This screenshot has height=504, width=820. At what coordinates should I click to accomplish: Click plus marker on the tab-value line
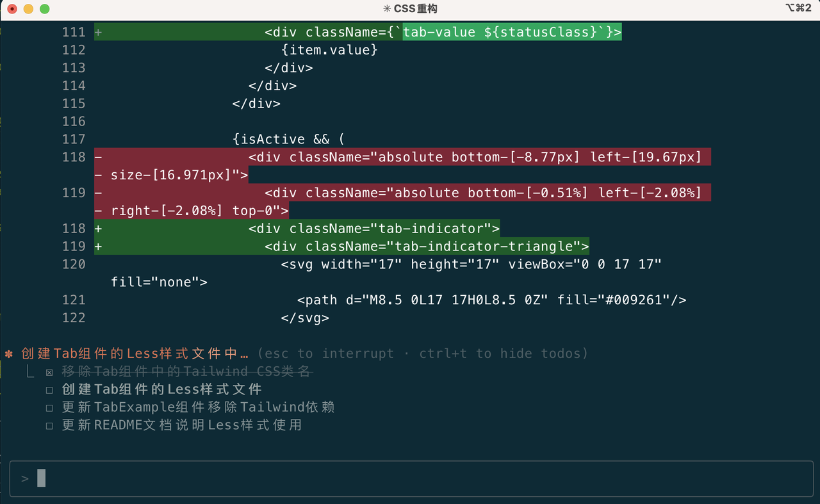point(98,32)
